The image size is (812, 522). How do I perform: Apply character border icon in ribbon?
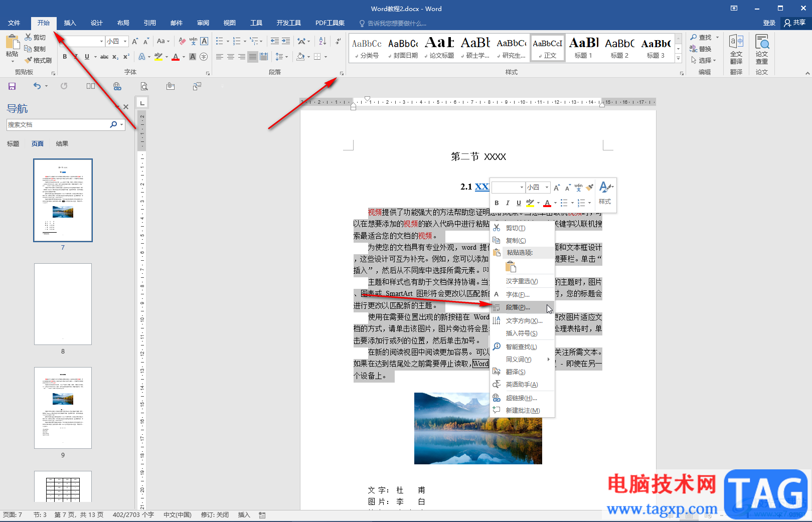pyautogui.click(x=204, y=41)
